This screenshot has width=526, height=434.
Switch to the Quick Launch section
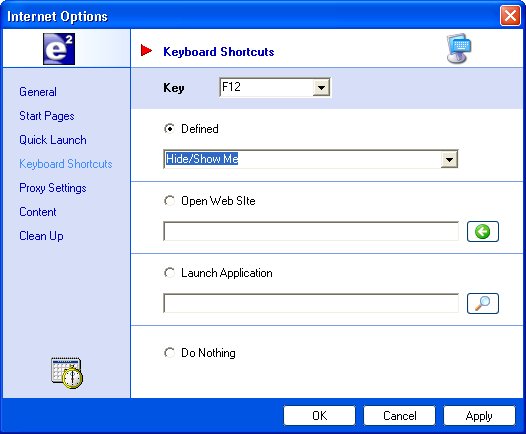pos(53,140)
